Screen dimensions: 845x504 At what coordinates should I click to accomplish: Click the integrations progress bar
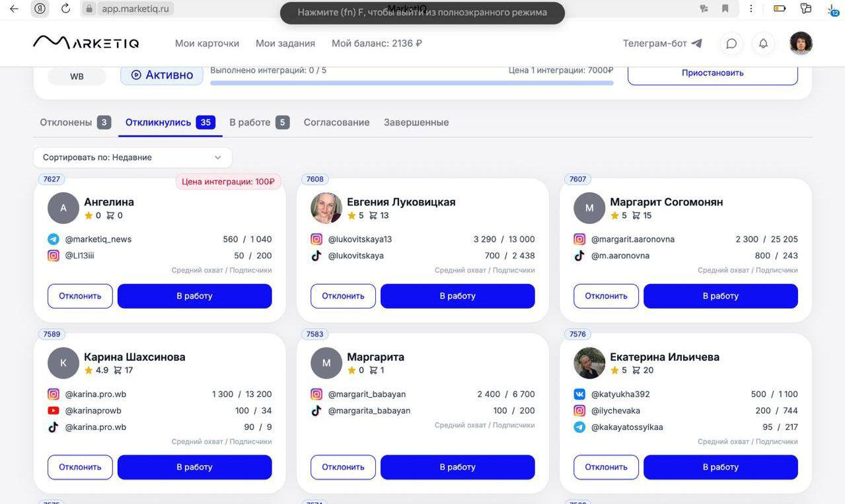click(x=412, y=83)
